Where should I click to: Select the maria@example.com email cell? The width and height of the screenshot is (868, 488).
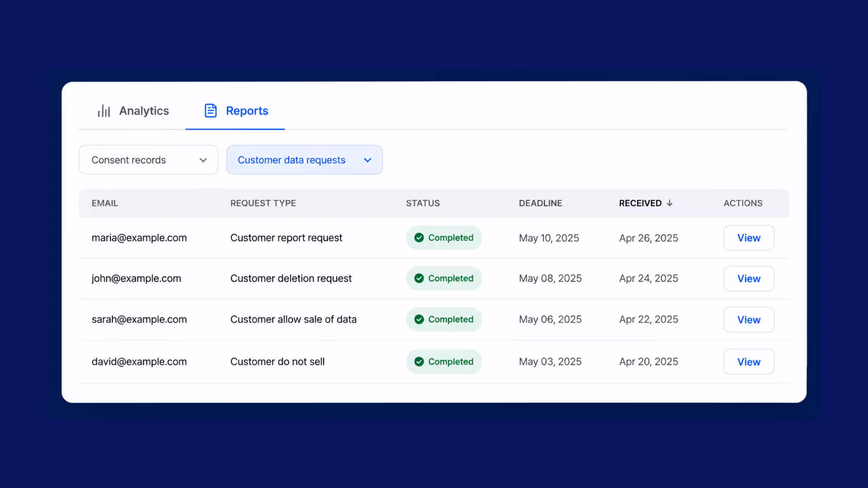pyautogui.click(x=139, y=238)
